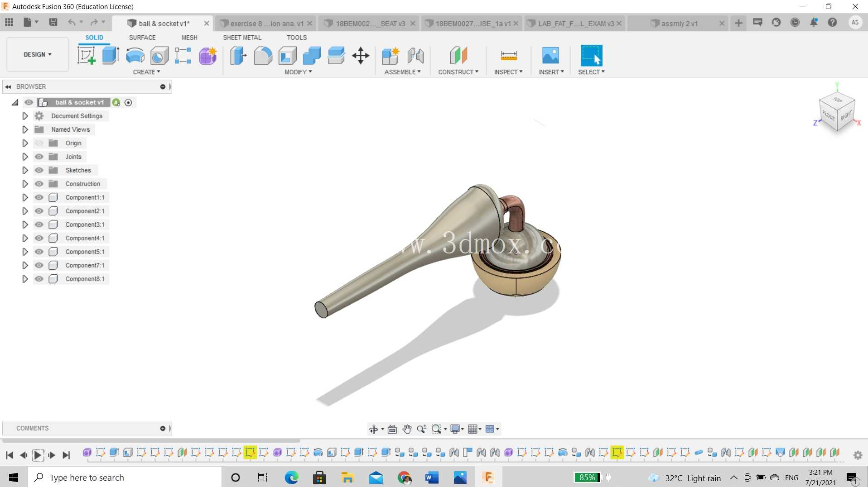Viewport: 868px width, 487px height.
Task: Hide Component8:1 via eye icon
Action: tap(39, 279)
